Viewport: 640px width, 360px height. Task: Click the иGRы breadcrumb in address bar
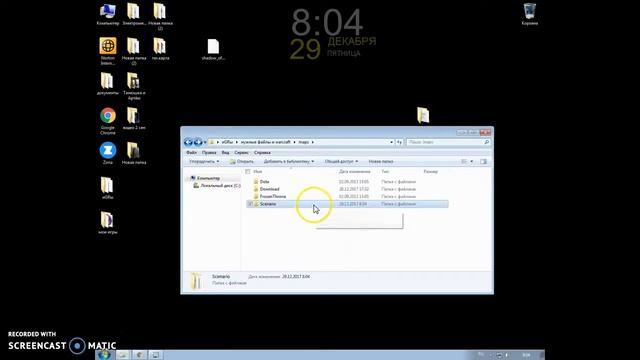pyautogui.click(x=227, y=142)
